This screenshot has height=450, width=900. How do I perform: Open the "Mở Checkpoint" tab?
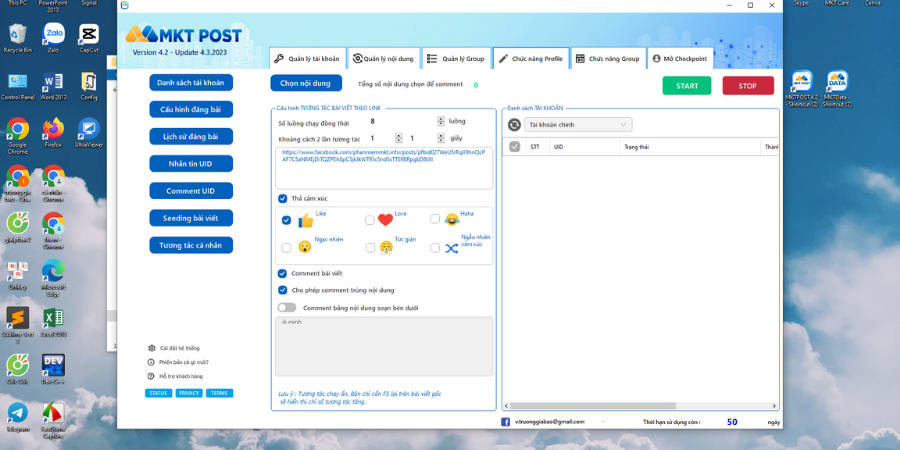681,59
